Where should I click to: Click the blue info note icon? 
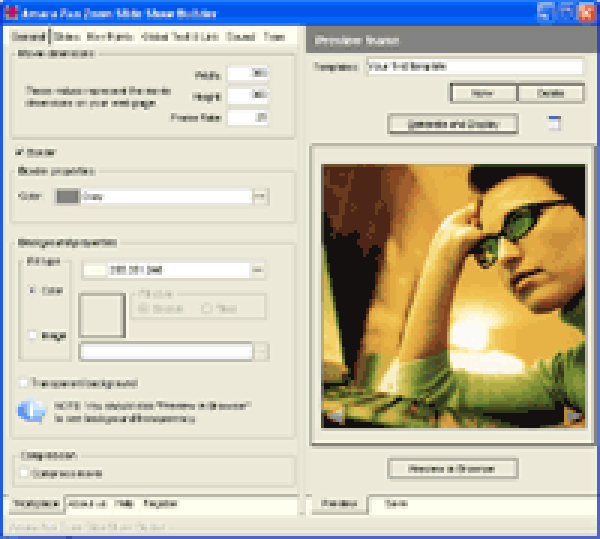coord(31,411)
